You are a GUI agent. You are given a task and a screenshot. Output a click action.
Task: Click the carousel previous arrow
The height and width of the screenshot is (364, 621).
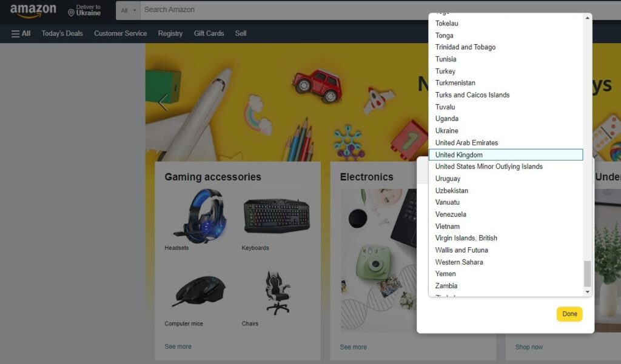click(162, 103)
